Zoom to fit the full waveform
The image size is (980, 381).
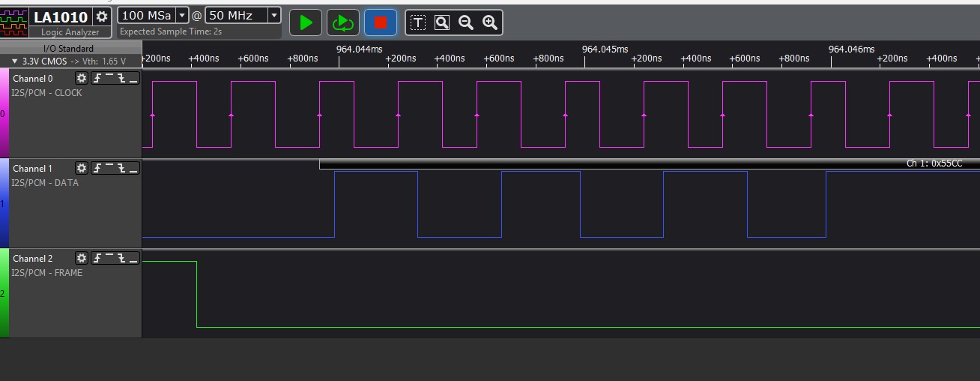point(442,22)
